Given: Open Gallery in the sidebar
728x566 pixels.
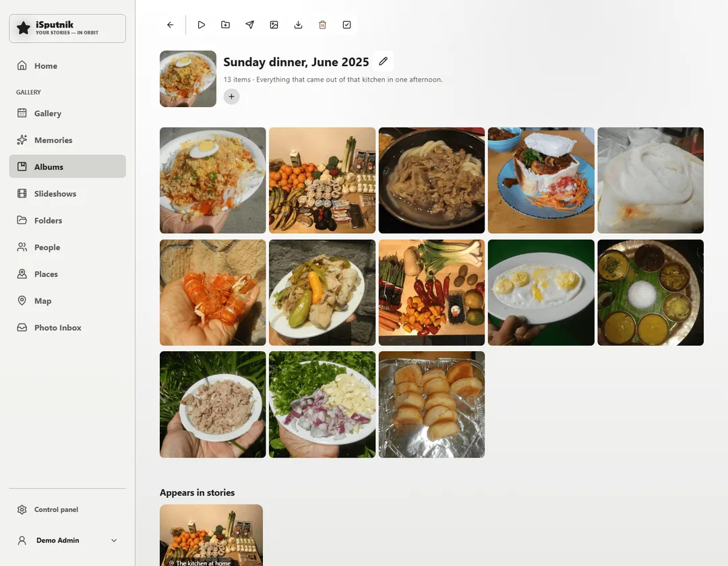Looking at the screenshot, I should tap(67, 113).
